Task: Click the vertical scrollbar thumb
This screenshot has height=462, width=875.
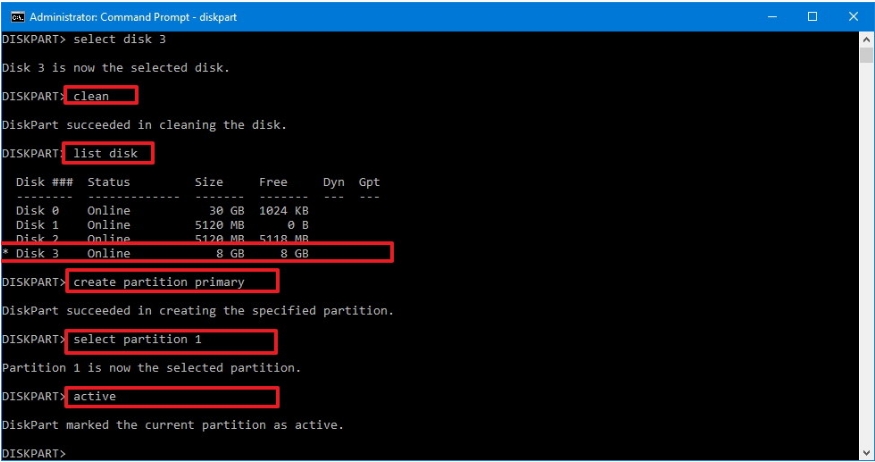Action: click(867, 55)
